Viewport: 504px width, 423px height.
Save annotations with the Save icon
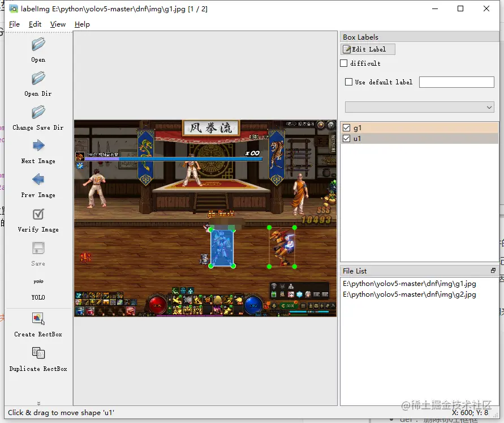[x=38, y=249]
